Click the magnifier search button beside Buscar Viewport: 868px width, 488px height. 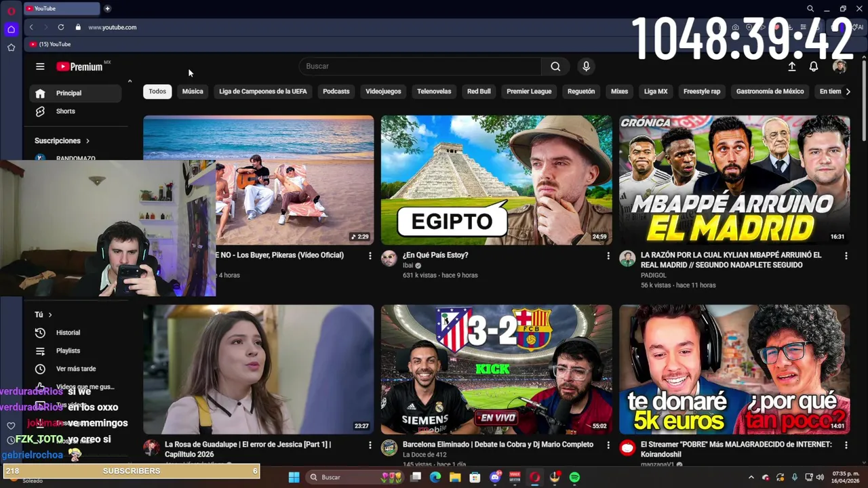tap(555, 66)
